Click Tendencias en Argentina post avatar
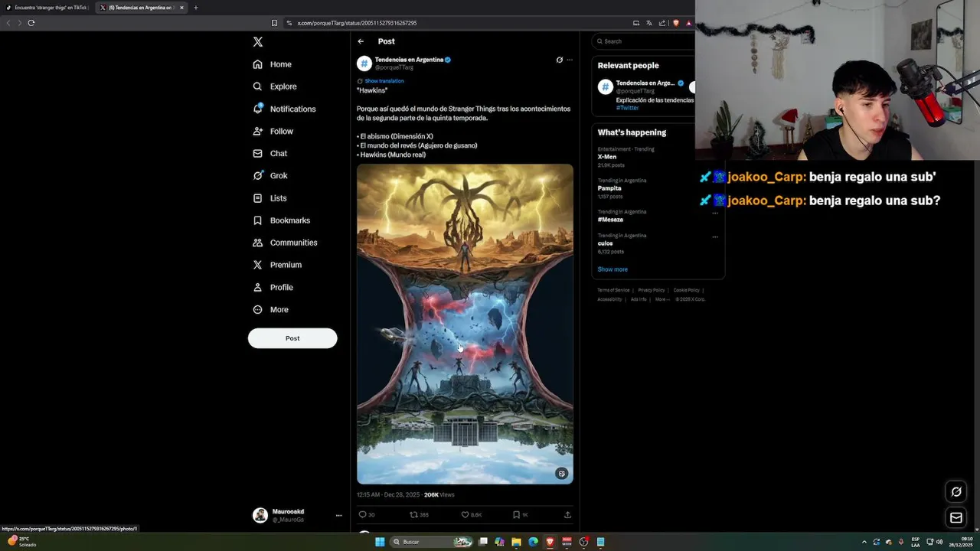 click(x=364, y=64)
